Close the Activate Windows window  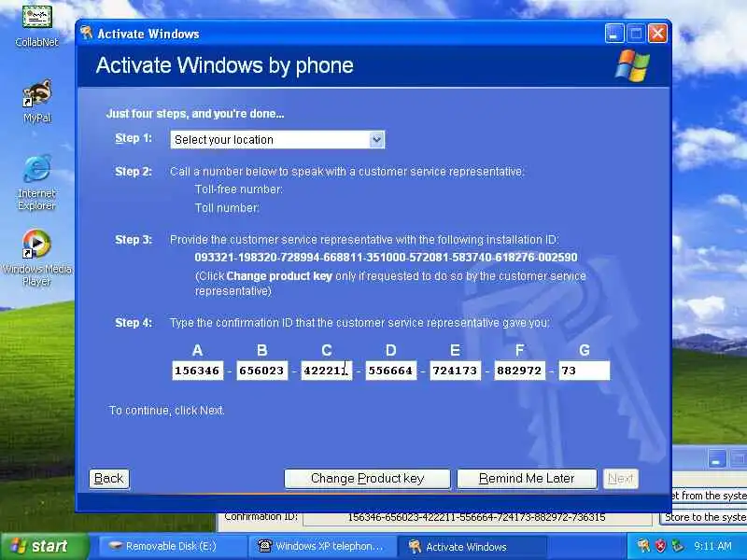657,34
